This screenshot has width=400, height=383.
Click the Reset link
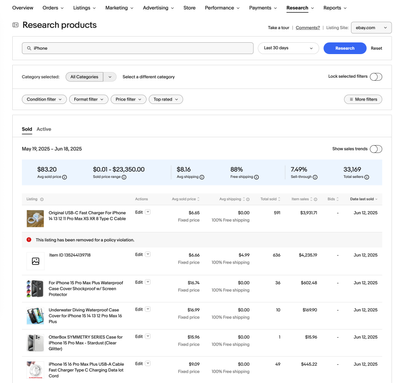tap(376, 48)
